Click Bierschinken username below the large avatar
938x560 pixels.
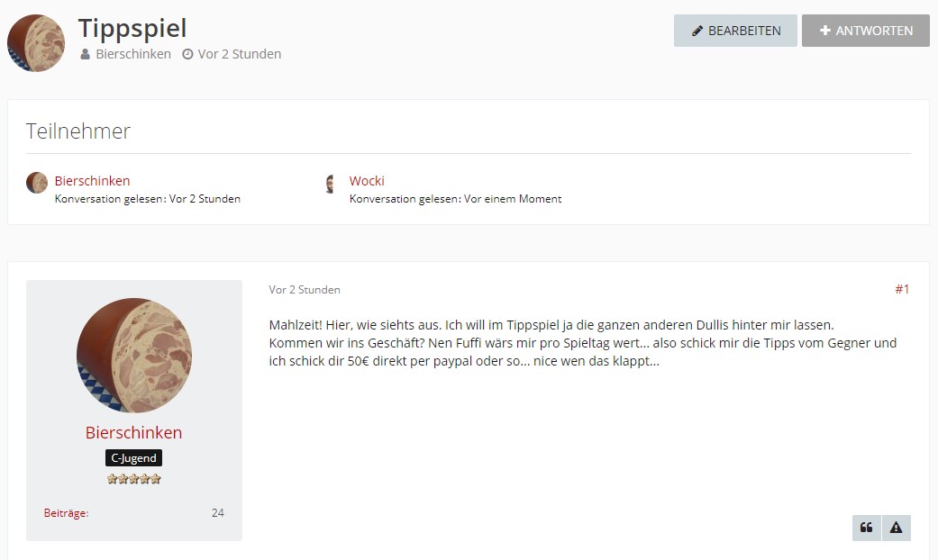[133, 432]
